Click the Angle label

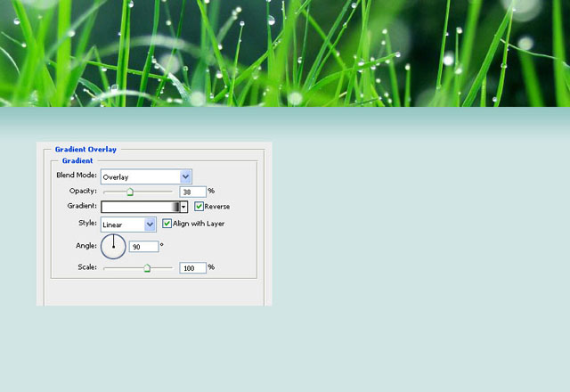(x=86, y=246)
